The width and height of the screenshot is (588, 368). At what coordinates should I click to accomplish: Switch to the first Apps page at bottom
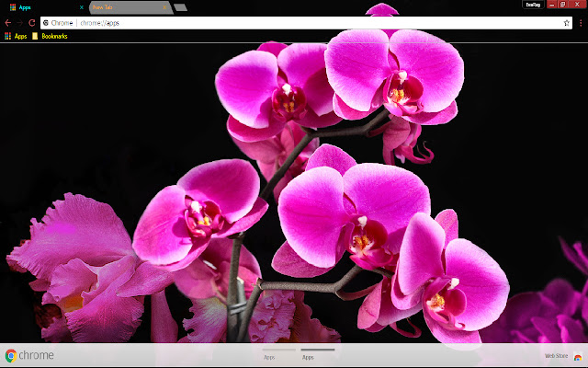pyautogui.click(x=269, y=355)
